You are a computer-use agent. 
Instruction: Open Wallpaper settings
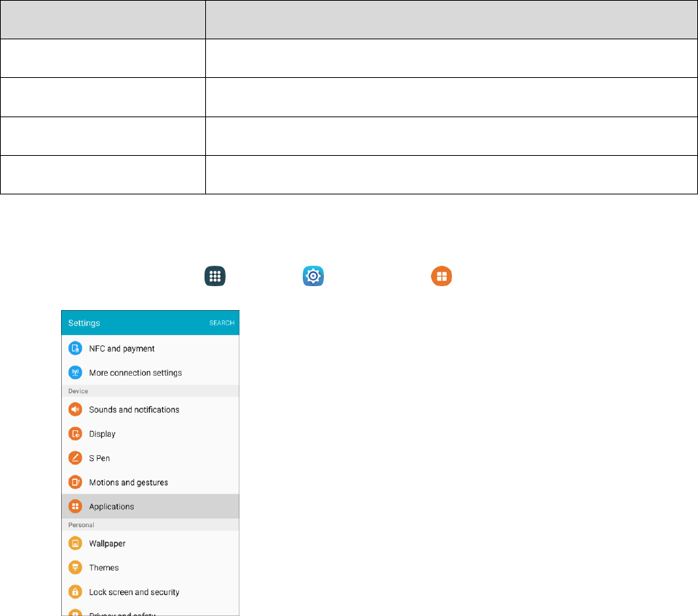pyautogui.click(x=151, y=543)
